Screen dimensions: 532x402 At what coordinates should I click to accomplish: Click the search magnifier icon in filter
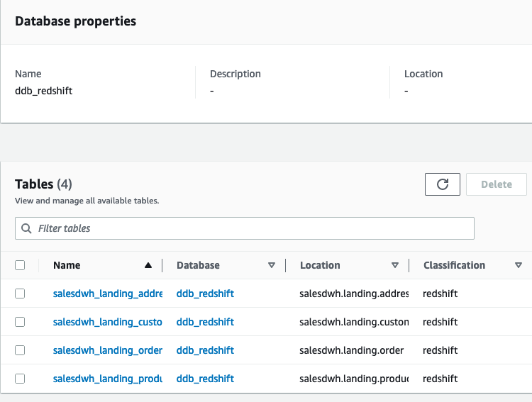pyautogui.click(x=27, y=228)
